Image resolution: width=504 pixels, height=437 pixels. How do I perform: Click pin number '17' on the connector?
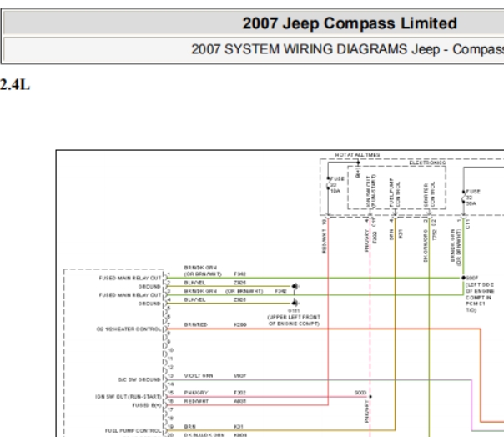click(170, 410)
